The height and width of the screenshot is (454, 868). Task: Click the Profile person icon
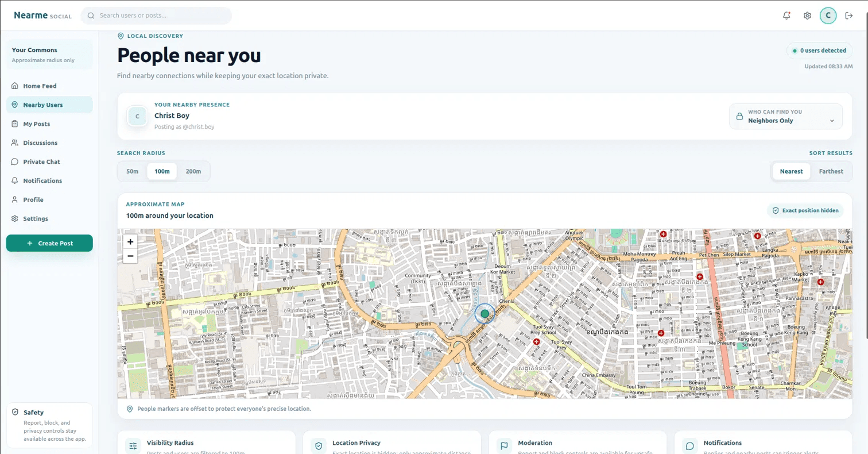[15, 199]
